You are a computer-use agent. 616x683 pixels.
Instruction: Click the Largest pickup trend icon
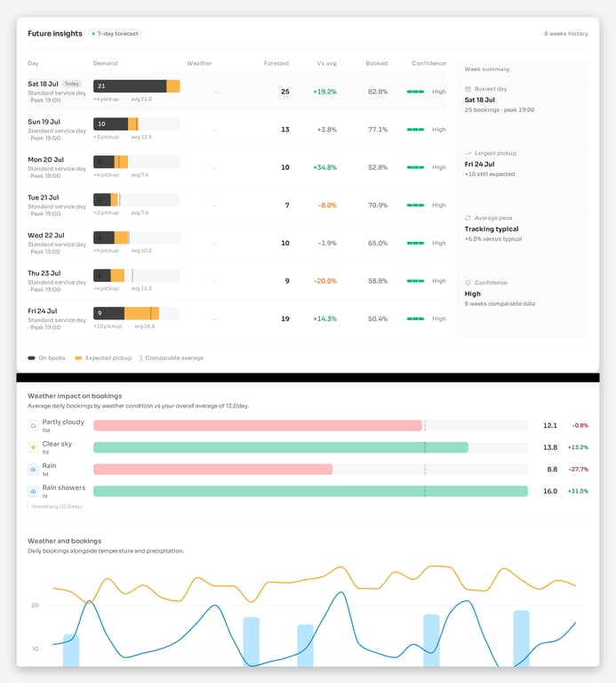468,153
